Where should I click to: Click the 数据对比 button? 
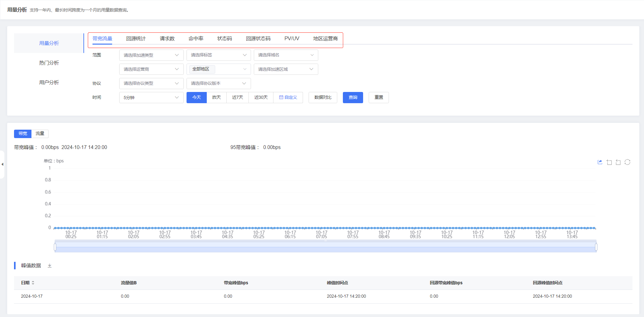(x=323, y=97)
